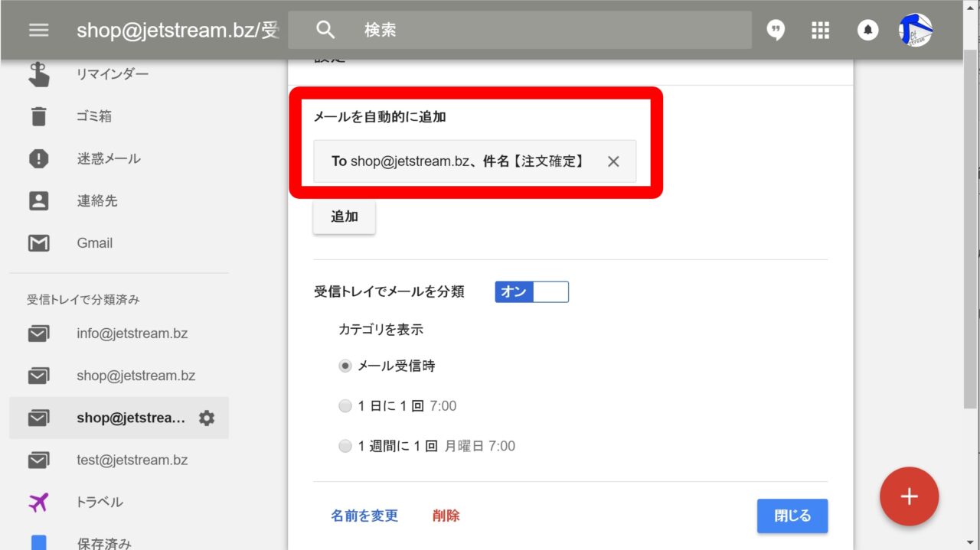980x550 pixels.
Task: Remove the 注文確定 filter rule
Action: 612,161
